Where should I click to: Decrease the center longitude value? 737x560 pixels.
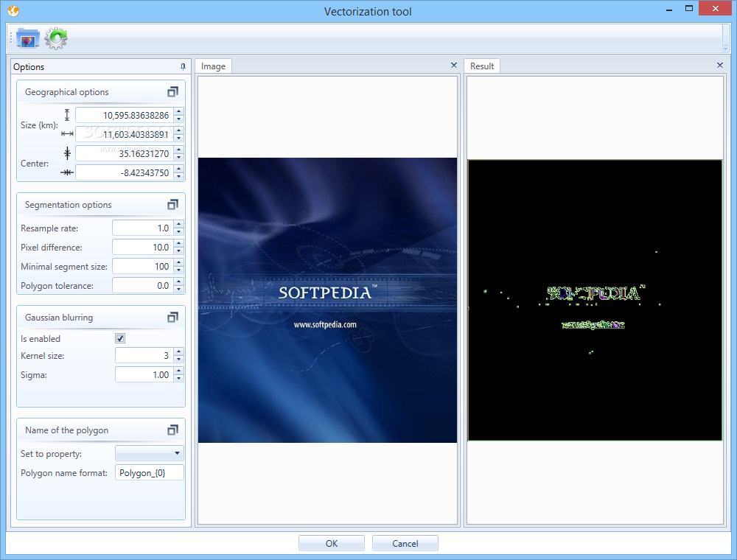[x=178, y=177]
